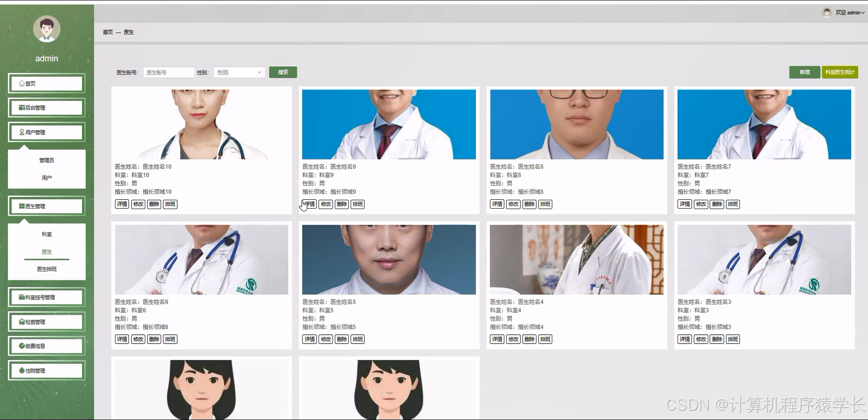
Task: Click the 检查管理 icon
Action: tap(22, 322)
